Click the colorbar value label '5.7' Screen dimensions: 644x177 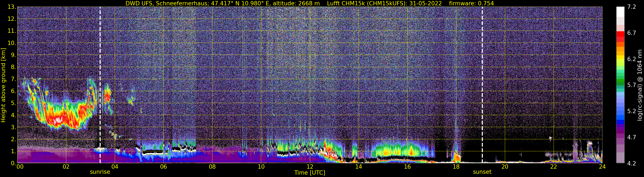[x=632, y=85]
